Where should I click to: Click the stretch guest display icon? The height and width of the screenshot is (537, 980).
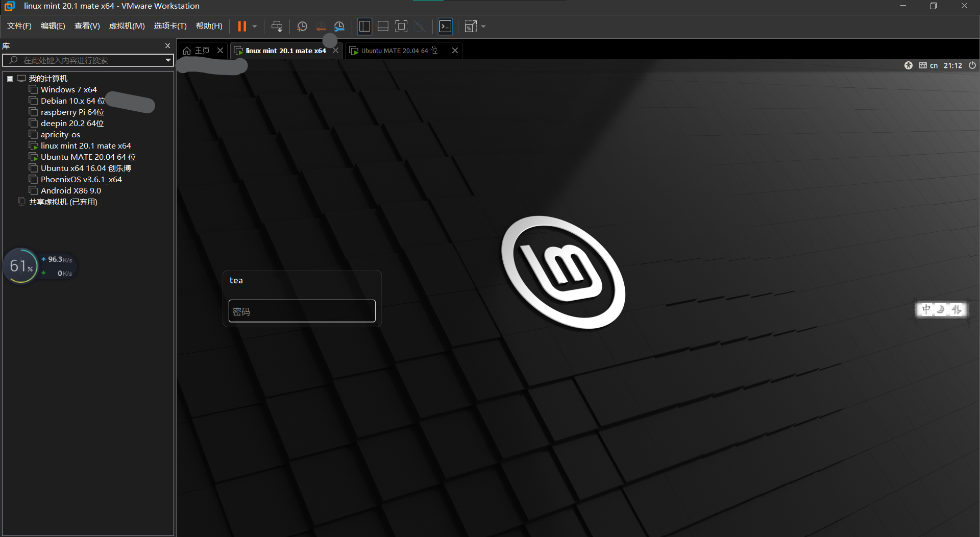pyautogui.click(x=471, y=26)
